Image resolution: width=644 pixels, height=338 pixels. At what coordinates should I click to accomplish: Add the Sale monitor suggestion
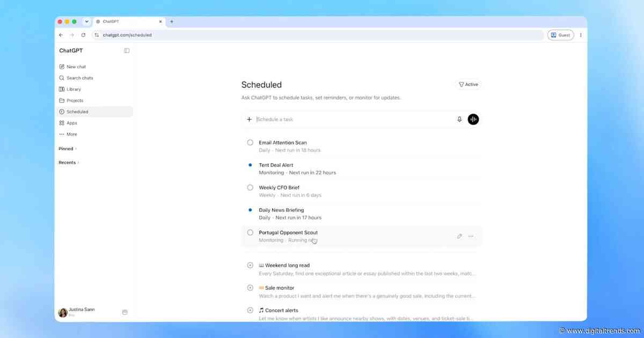250,288
